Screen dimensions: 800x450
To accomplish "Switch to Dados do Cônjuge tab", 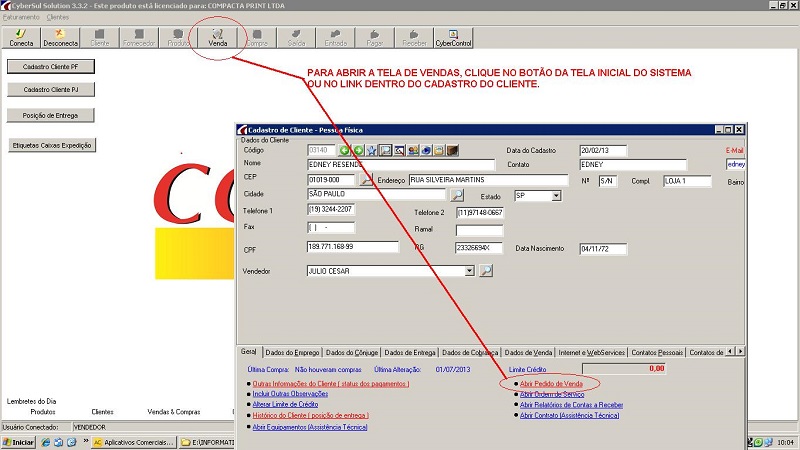I will [352, 353].
